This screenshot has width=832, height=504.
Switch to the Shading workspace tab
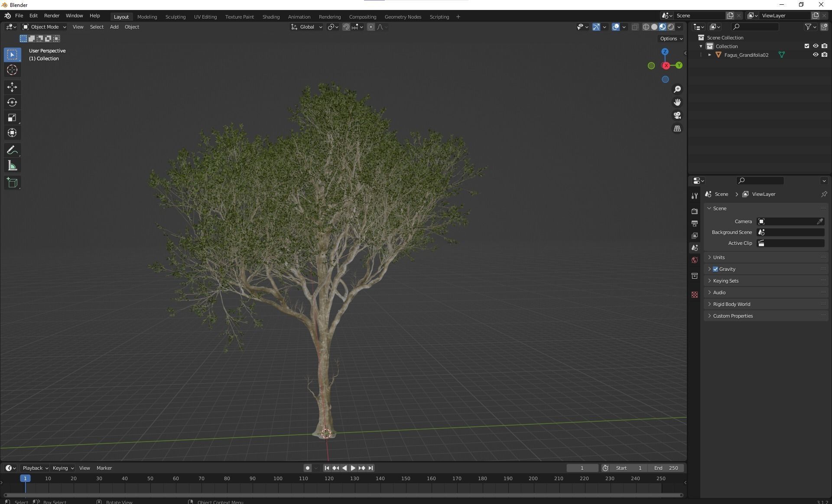coord(271,17)
